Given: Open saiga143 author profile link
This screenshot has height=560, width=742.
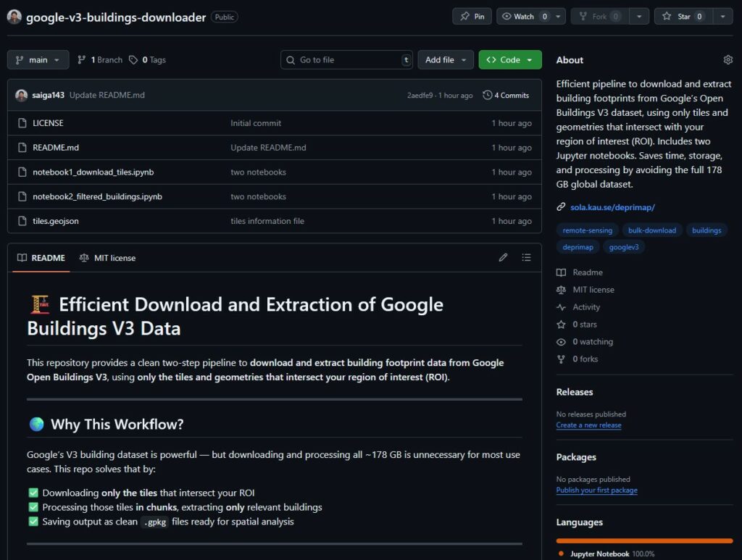Looking at the screenshot, I should click(x=49, y=95).
